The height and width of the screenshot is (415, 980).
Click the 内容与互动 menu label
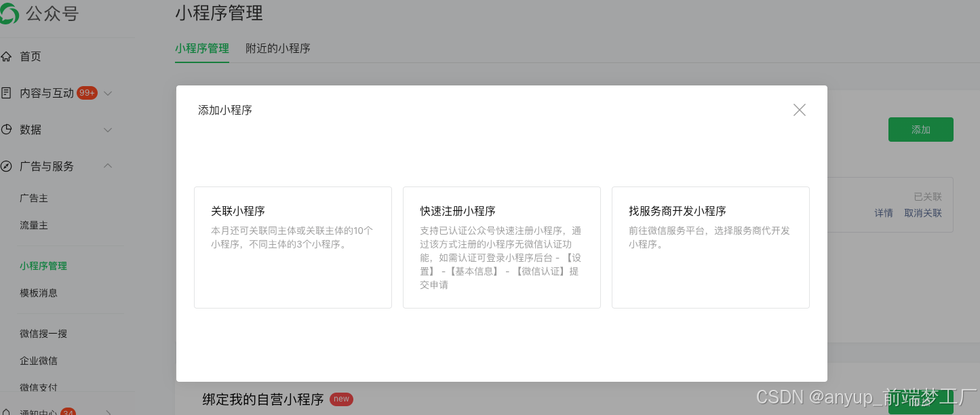click(x=47, y=93)
